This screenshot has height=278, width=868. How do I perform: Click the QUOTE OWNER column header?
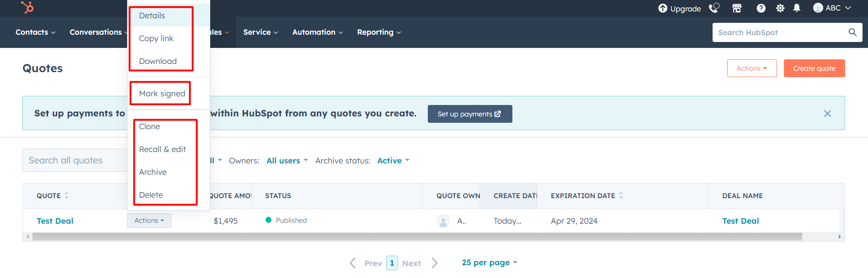point(458,196)
